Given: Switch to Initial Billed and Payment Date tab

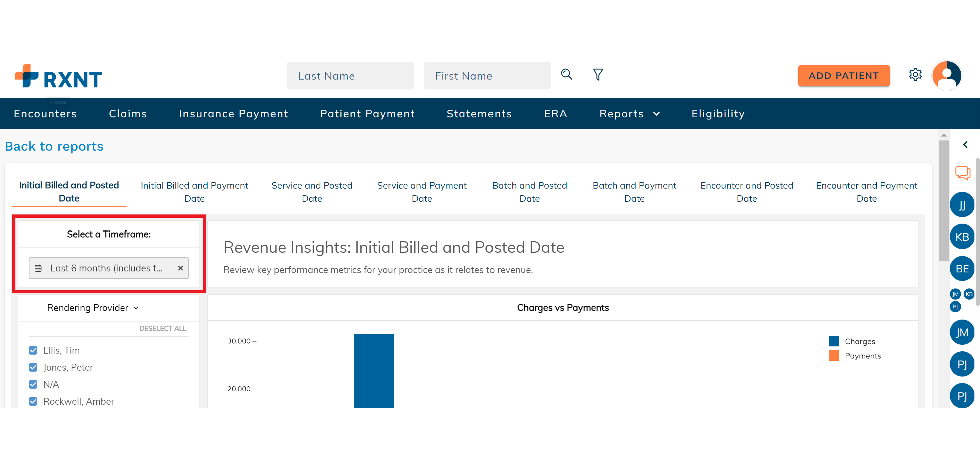Looking at the screenshot, I should click(195, 192).
